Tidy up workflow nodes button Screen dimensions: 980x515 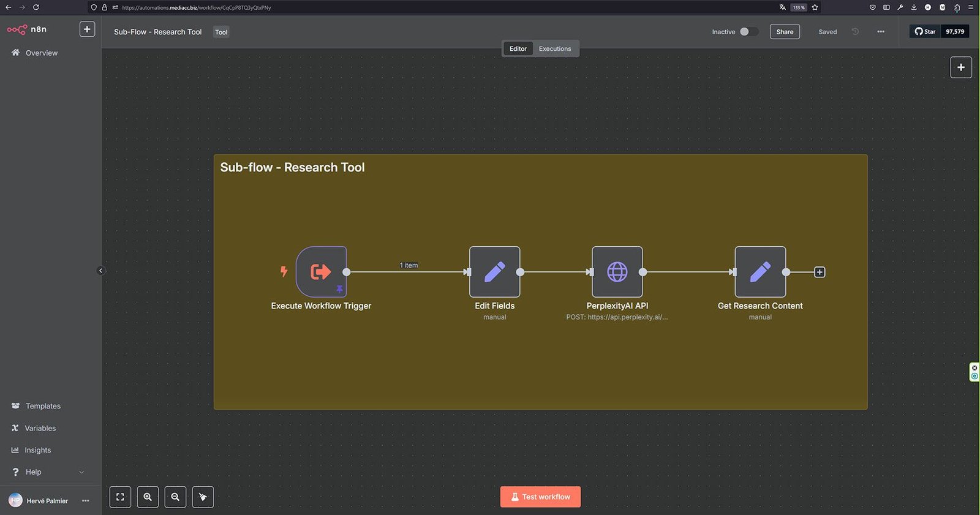pyautogui.click(x=203, y=497)
